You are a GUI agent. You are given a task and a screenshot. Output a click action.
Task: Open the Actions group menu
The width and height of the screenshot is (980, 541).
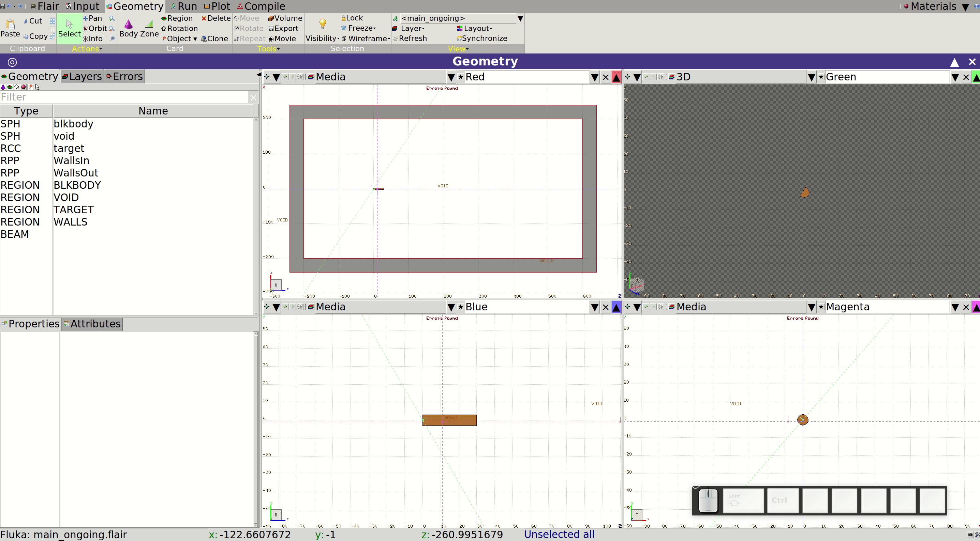pos(87,49)
